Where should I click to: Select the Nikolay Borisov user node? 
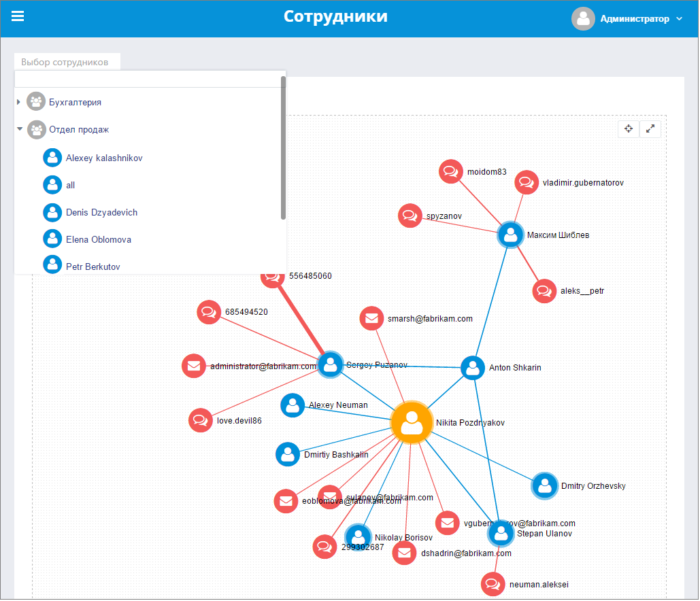click(x=358, y=536)
